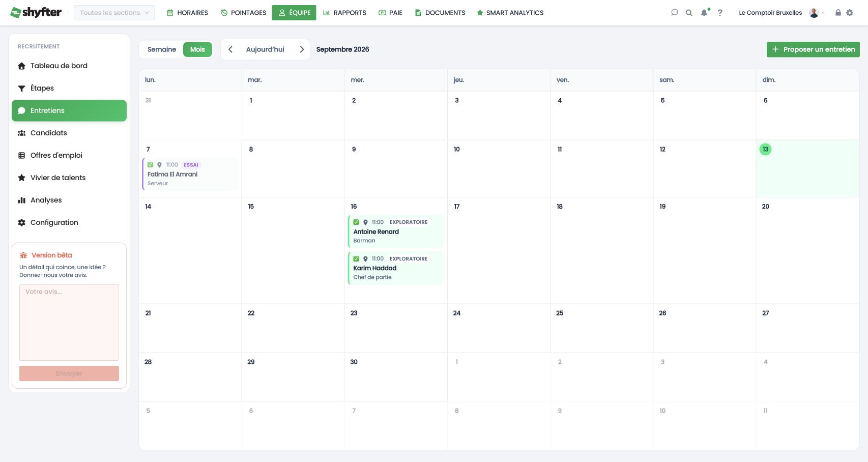Open the ÉQUIPE menu
This screenshot has width=868, height=462.
294,13
